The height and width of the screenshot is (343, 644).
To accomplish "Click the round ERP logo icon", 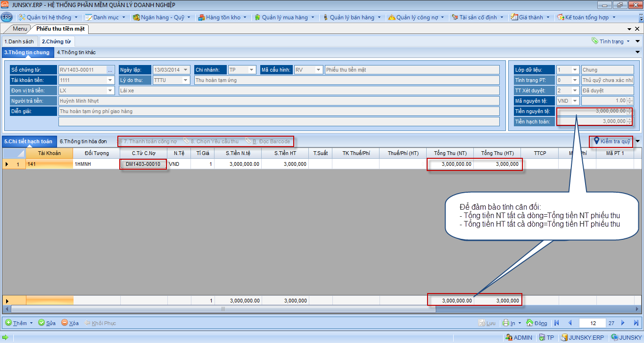I will point(7,17).
